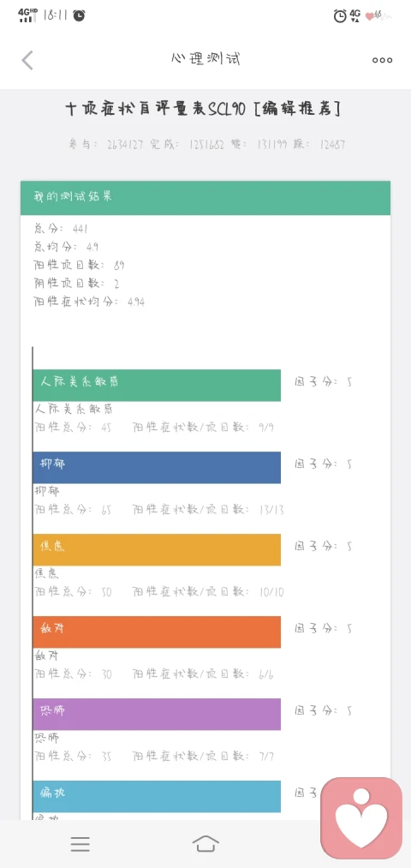The height and width of the screenshot is (868, 411).
Task: Select the green 人际关系敏感 bar
Action: pos(157,386)
